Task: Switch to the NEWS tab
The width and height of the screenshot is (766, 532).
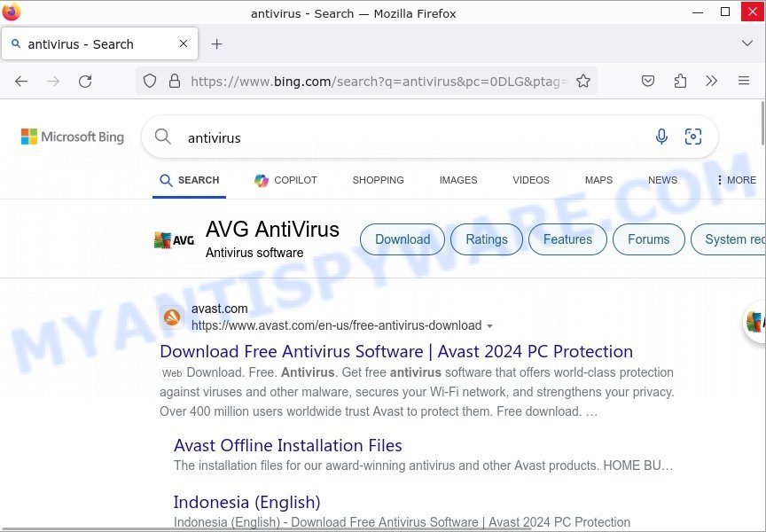Action: coord(662,180)
